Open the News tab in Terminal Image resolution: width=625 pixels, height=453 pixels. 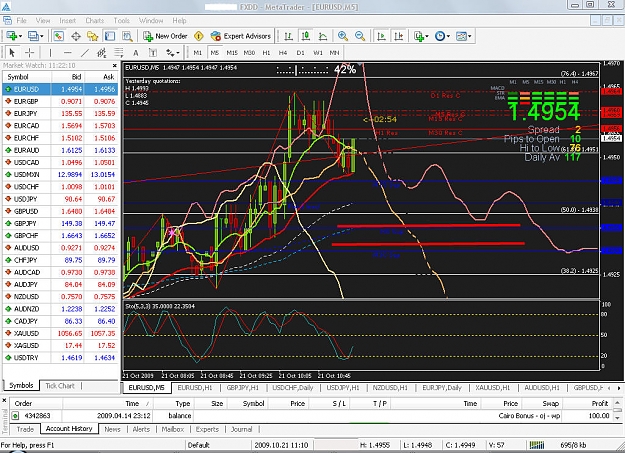click(x=112, y=429)
